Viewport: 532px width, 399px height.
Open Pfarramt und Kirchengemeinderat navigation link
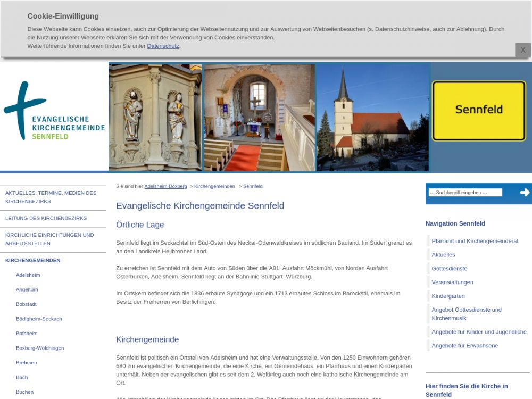[475, 241]
